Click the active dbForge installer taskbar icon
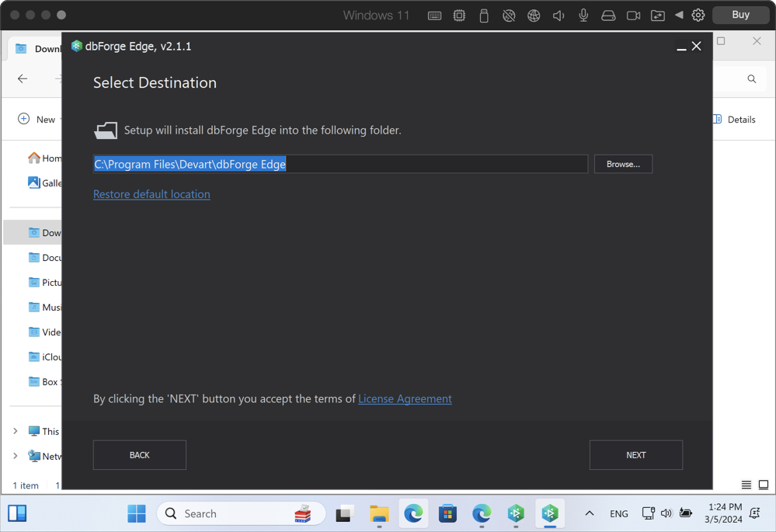The width and height of the screenshot is (776, 532). click(550, 513)
